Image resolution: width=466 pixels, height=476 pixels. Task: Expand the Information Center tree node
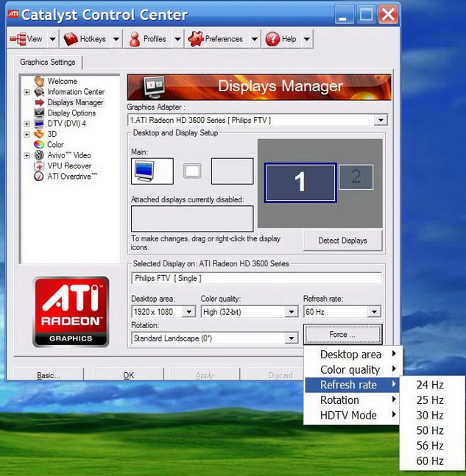click(27, 92)
